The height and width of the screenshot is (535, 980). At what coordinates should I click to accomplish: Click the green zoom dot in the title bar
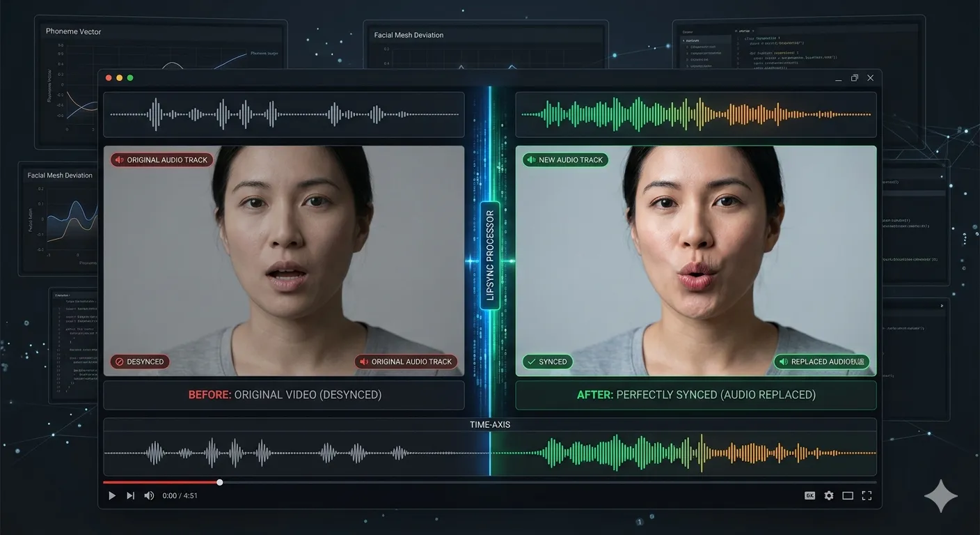pos(130,78)
